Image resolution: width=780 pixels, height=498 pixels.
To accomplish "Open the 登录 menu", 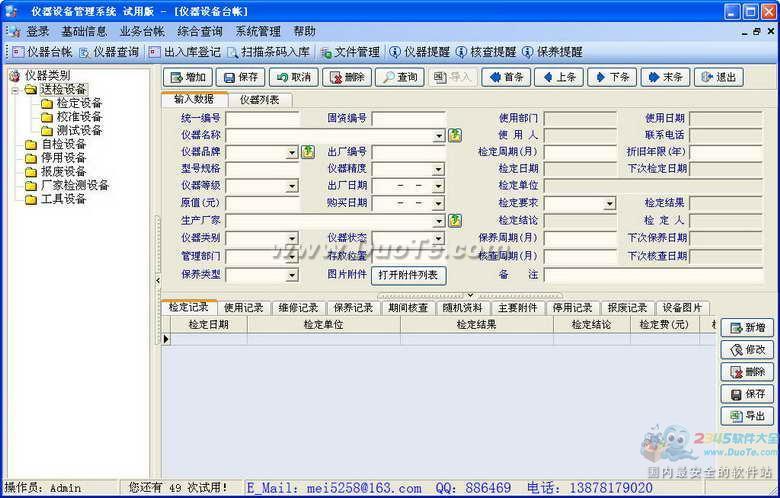I will (38, 31).
